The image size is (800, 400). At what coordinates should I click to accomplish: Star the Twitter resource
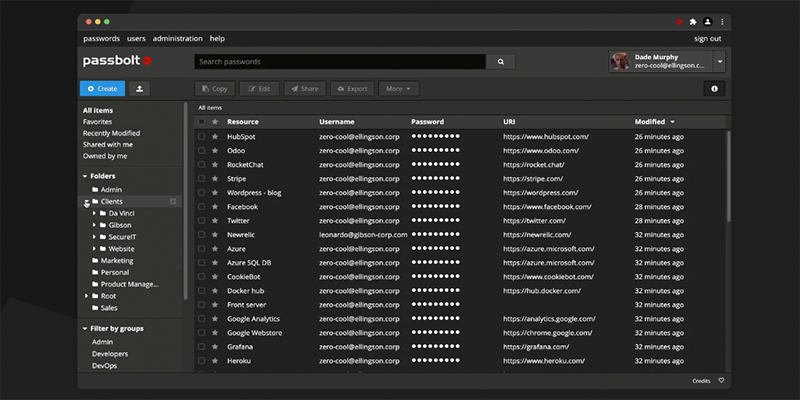(215, 221)
